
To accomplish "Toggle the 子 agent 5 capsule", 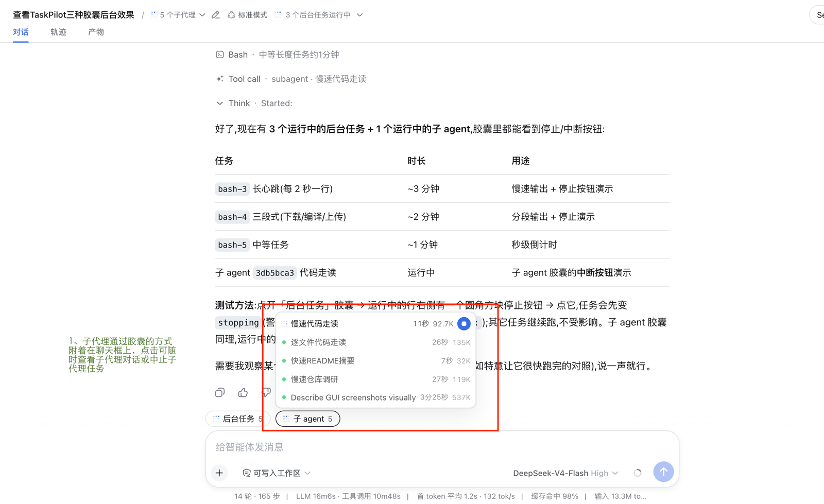I will pyautogui.click(x=308, y=419).
